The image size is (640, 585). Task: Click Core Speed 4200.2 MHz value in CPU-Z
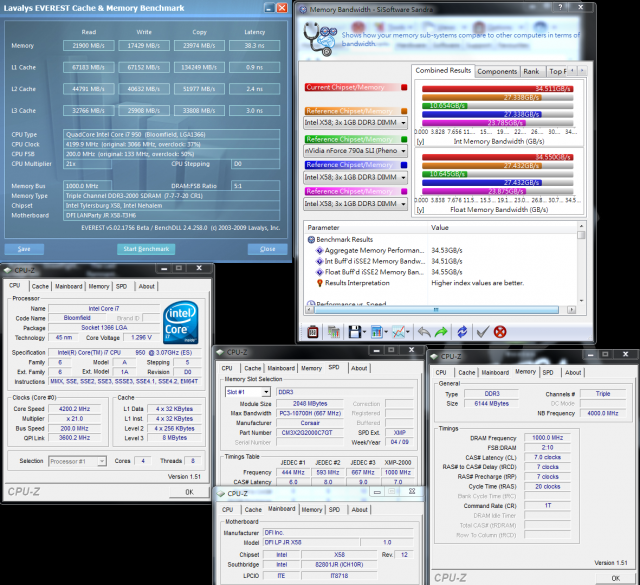(x=74, y=409)
